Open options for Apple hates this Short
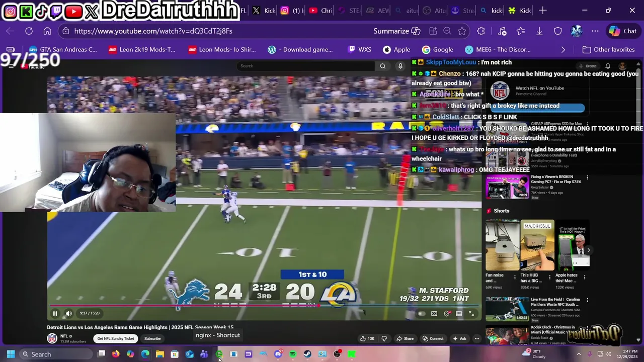The image size is (644, 362). click(585, 277)
